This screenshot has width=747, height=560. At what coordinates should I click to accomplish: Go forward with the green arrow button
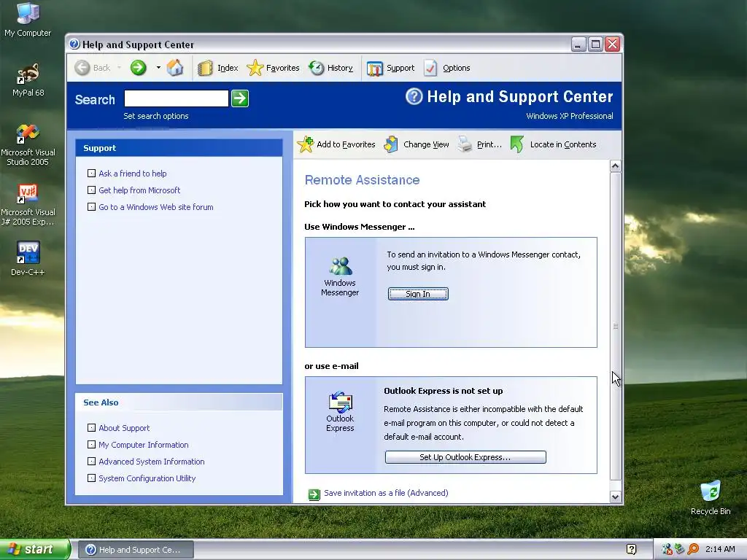point(138,68)
